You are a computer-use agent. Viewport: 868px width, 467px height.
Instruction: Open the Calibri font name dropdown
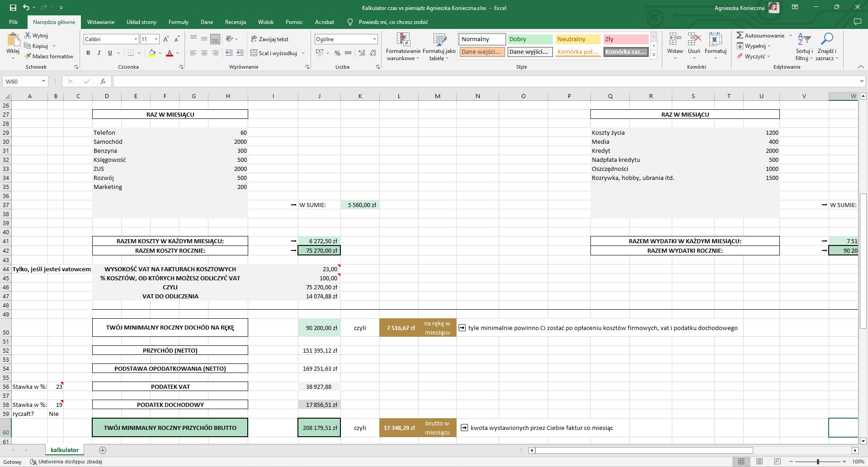click(135, 39)
